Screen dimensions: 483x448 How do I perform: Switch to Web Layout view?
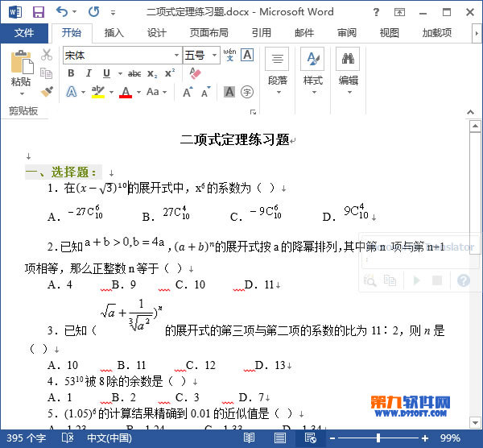(x=310, y=438)
